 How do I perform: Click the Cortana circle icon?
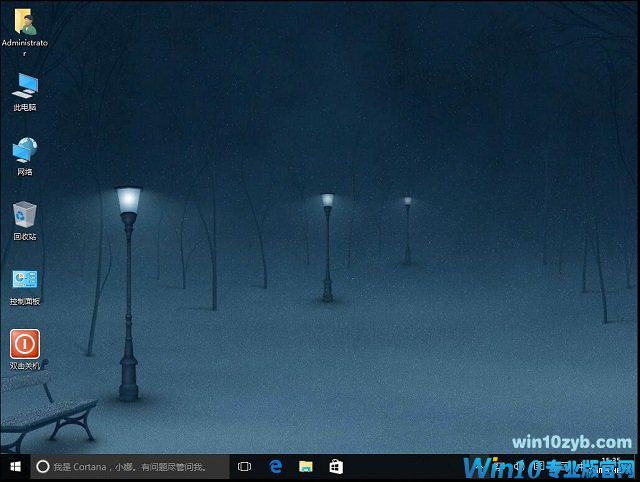(x=42, y=466)
